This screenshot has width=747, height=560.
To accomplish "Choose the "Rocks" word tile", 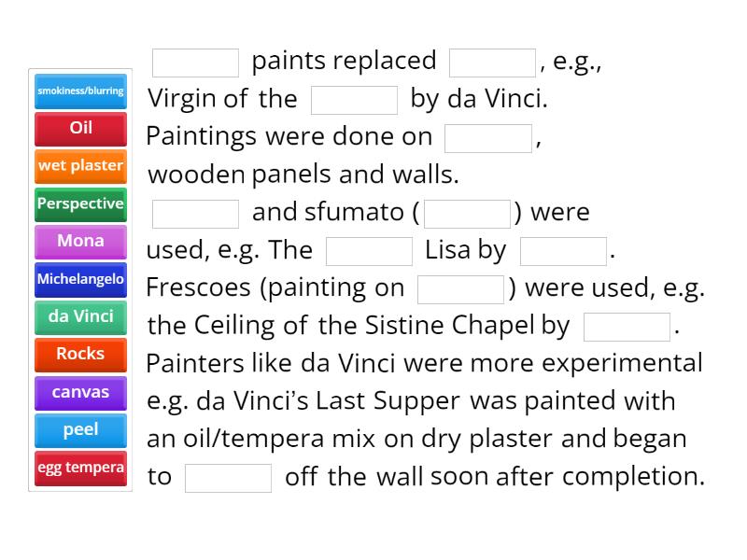I will tap(79, 355).
